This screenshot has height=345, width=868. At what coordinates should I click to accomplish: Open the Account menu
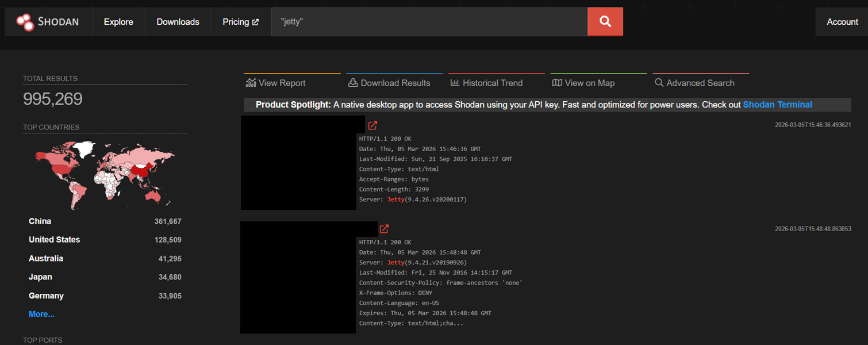click(x=842, y=22)
